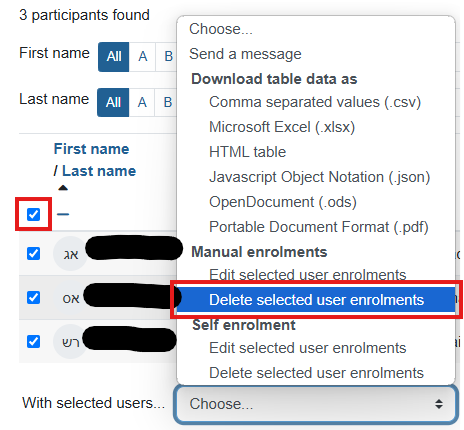Collapse the column with the dash icon
This screenshot has width=464, height=430.
tap(63, 214)
